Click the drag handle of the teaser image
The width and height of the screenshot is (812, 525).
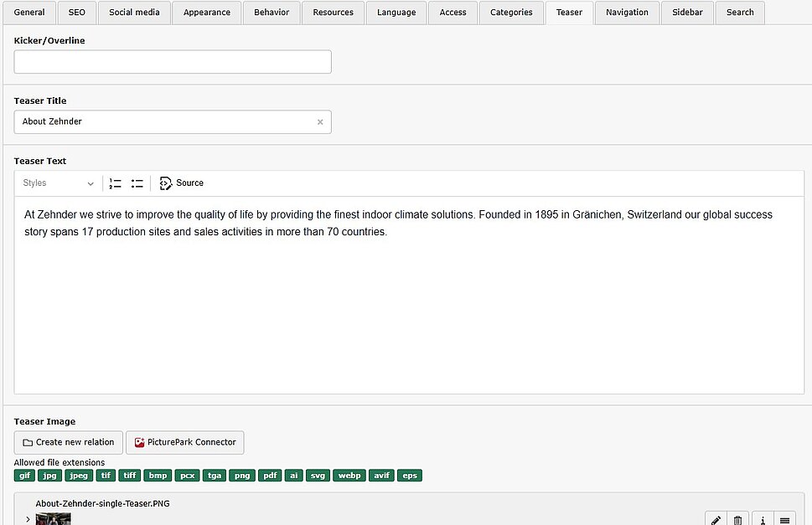pos(784,519)
